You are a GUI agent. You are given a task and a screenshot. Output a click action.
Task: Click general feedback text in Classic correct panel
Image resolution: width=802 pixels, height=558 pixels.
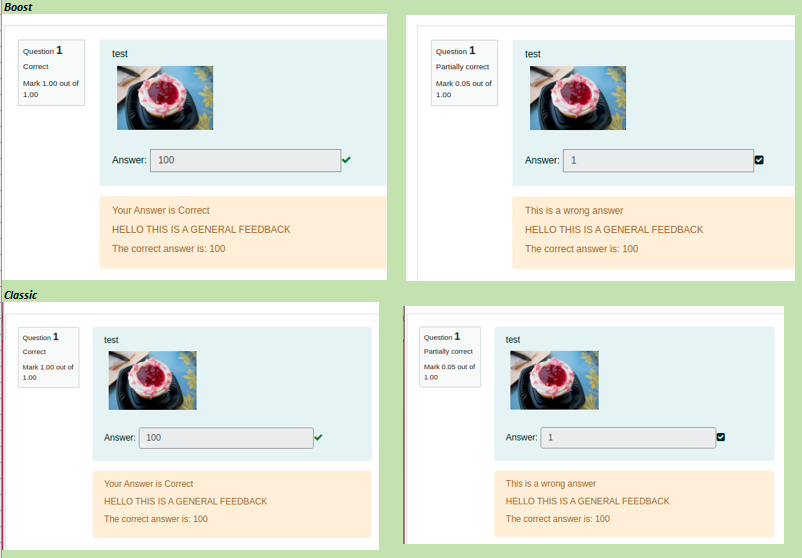pyautogui.click(x=185, y=501)
